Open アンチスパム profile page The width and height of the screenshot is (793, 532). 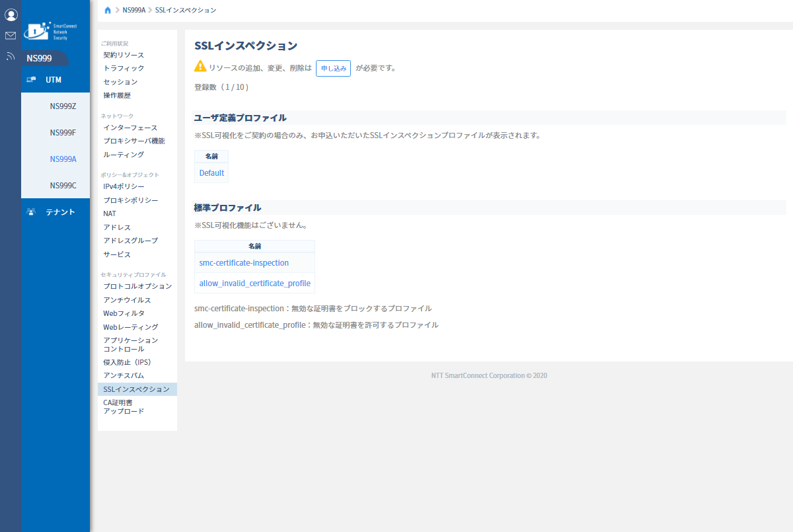[x=124, y=375]
